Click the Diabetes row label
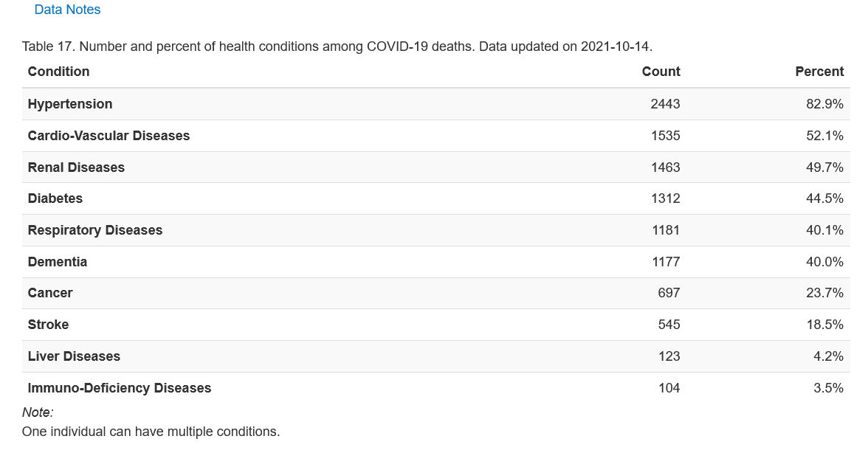 click(x=55, y=198)
